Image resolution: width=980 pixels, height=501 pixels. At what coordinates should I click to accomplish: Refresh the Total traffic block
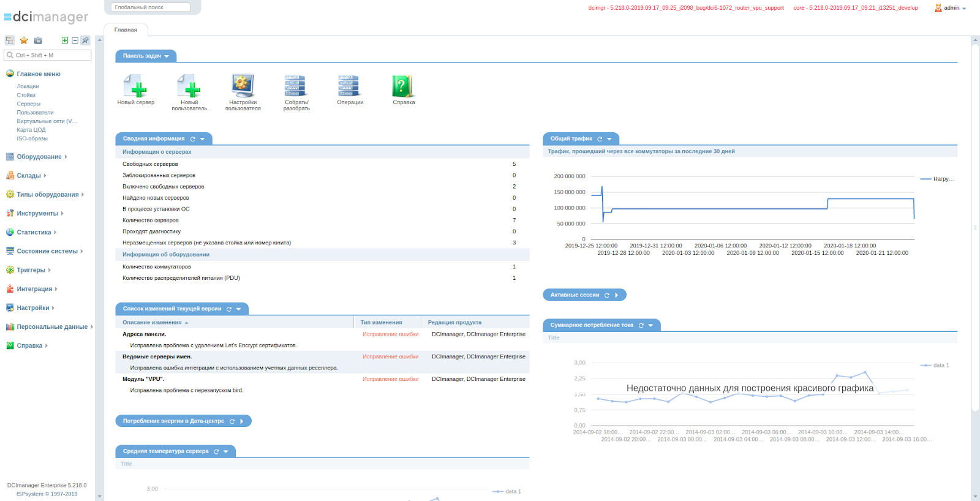point(600,139)
